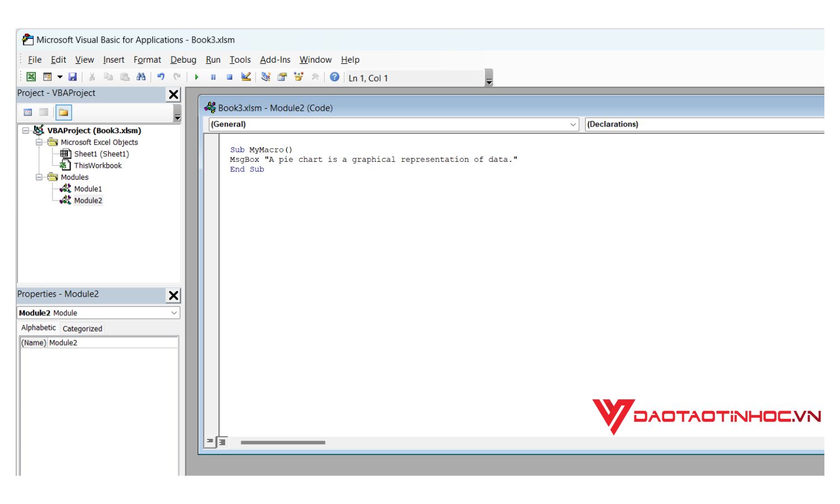Open Find with the binoculars icon

coord(141,77)
